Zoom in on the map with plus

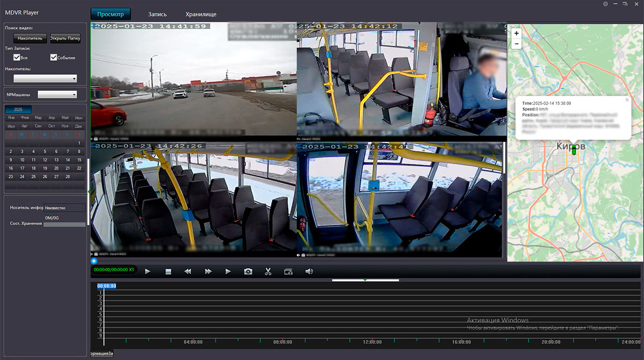click(516, 33)
